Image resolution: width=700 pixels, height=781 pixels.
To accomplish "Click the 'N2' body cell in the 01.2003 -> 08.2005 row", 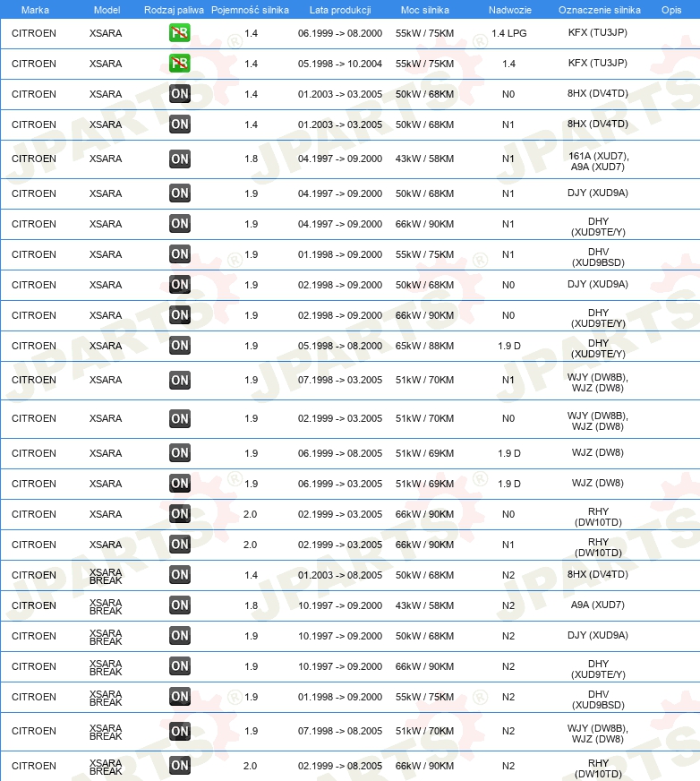I will pos(508,575).
